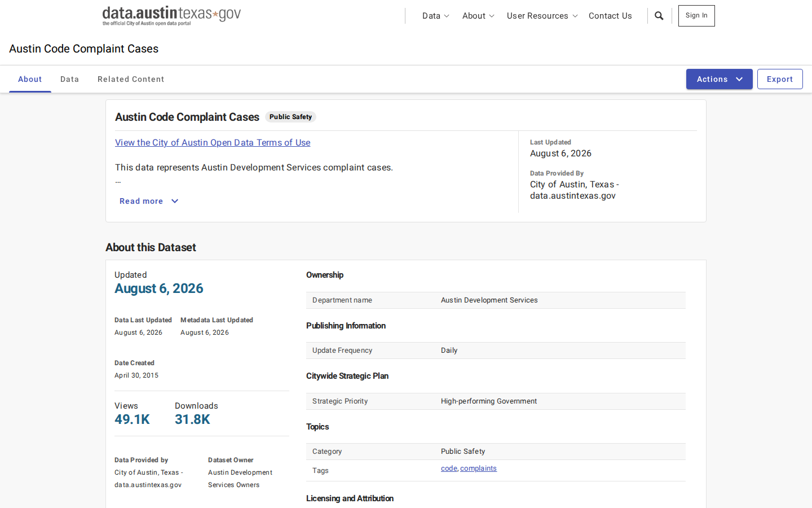The width and height of the screenshot is (812, 508).
Task: Open the Open Data Terms of Use link
Action: point(213,143)
